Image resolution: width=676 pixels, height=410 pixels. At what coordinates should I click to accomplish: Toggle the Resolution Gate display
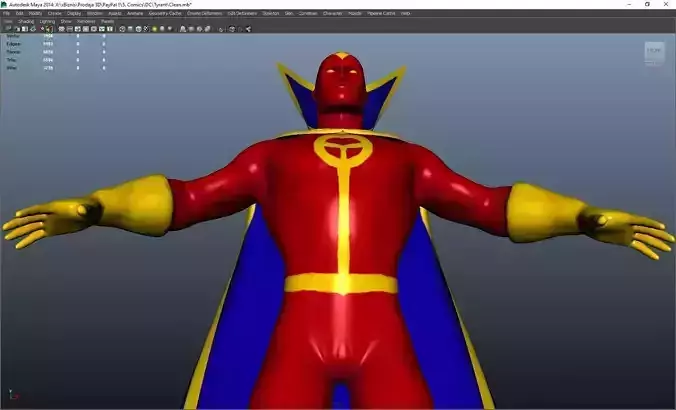pyautogui.click(x=78, y=29)
